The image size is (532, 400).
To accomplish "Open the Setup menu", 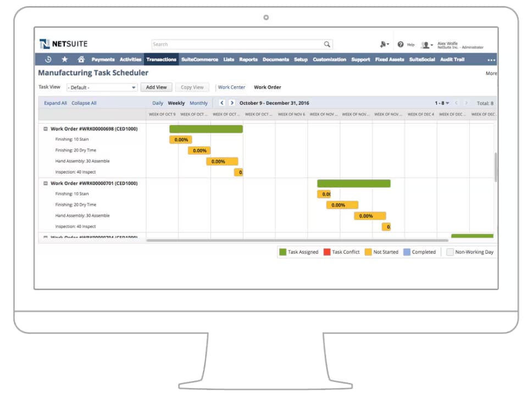I will click(x=301, y=59).
